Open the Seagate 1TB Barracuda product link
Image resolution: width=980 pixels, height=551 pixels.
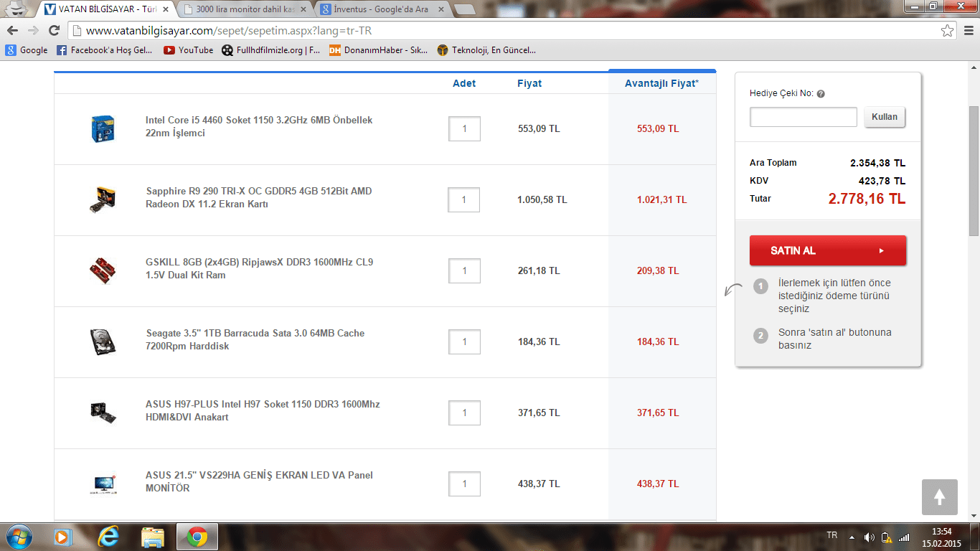(x=255, y=339)
